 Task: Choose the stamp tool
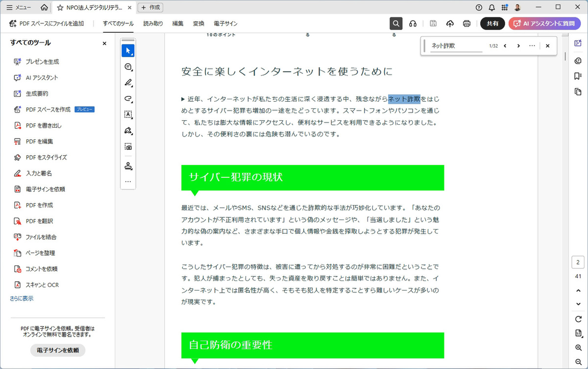click(x=128, y=166)
